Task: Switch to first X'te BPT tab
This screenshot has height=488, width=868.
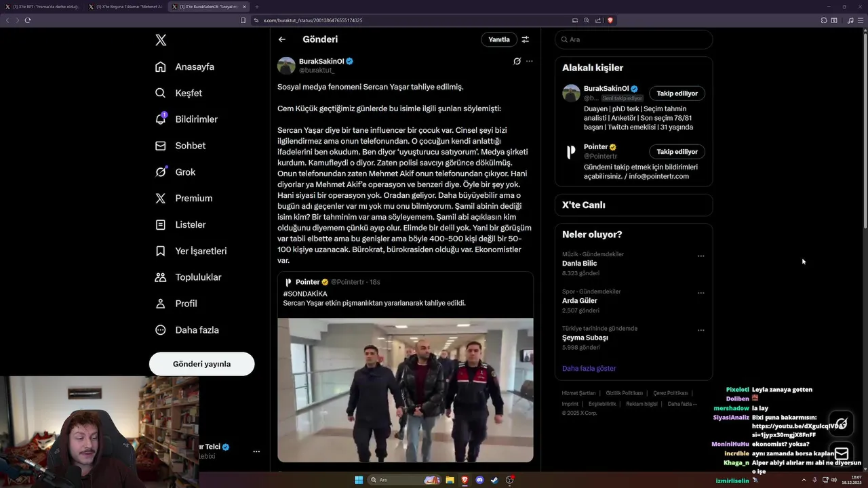Action: pyautogui.click(x=42, y=6)
